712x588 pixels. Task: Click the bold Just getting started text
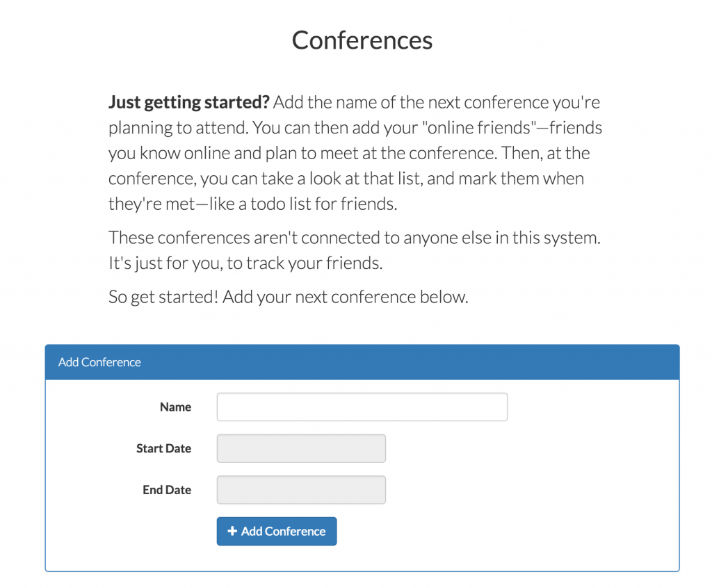[188, 102]
